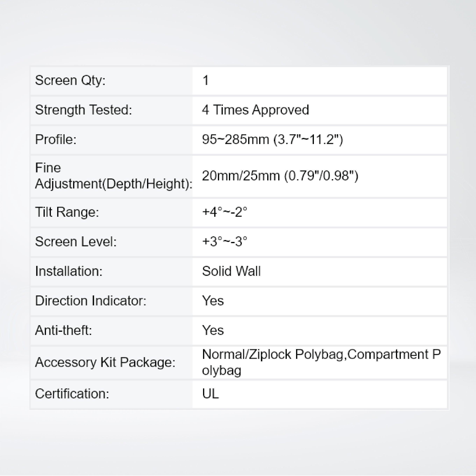Select the "UL" certification value
The width and height of the screenshot is (476, 476).
tap(210, 394)
